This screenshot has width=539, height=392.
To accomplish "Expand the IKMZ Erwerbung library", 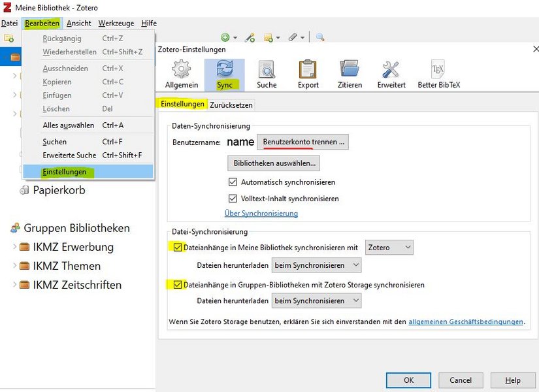I will click(14, 246).
